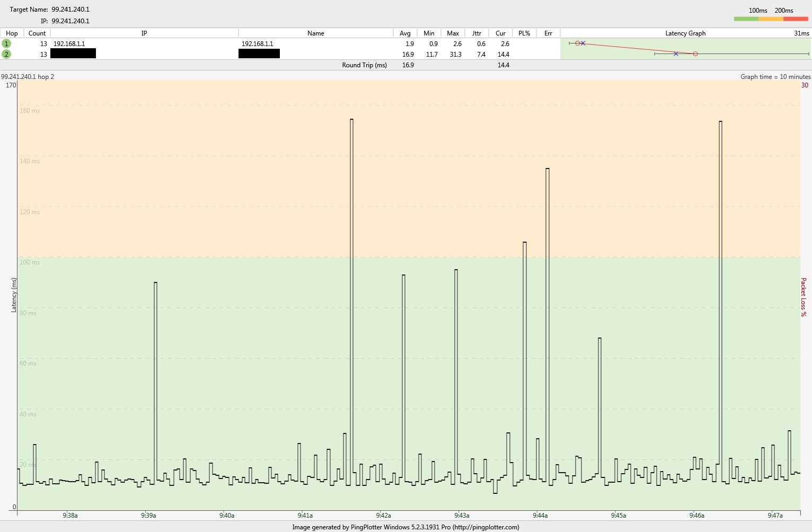Click the red 200ms legend color bar
Image resolution: width=812 pixels, height=532 pixels.
pyautogui.click(x=796, y=19)
